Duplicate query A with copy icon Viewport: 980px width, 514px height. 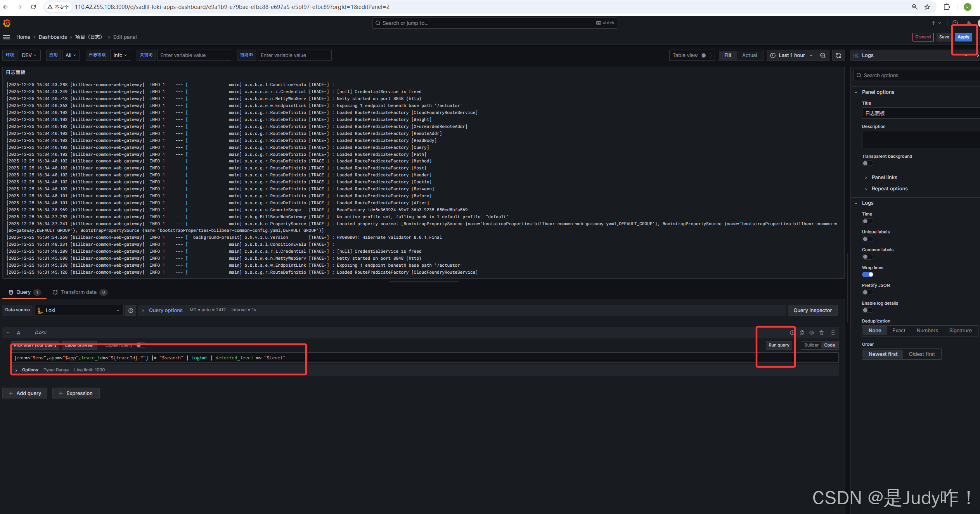point(802,333)
